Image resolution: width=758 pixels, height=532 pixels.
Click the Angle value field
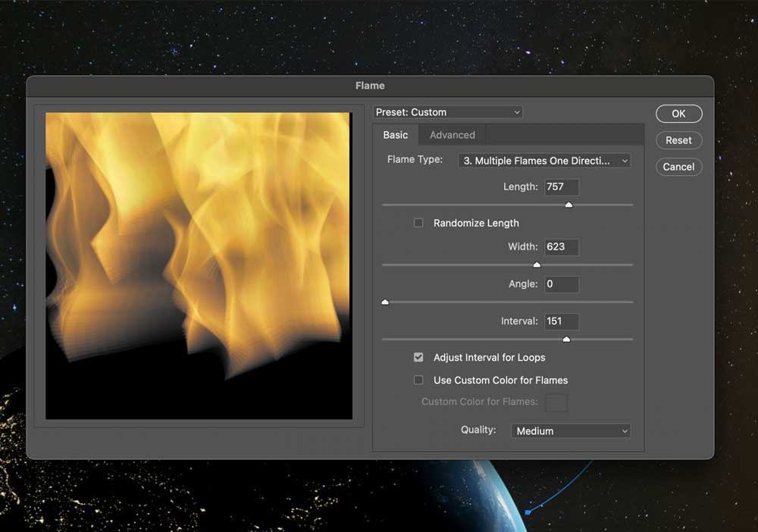pos(562,284)
